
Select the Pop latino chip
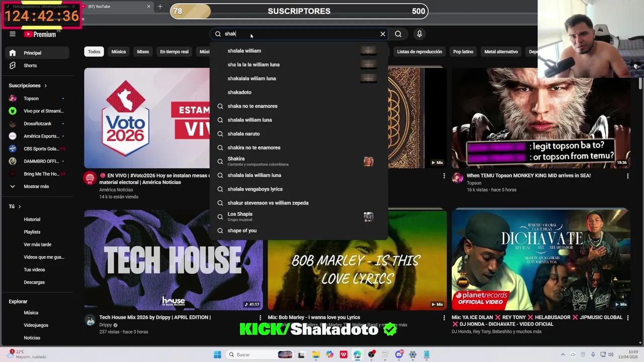coord(463,52)
